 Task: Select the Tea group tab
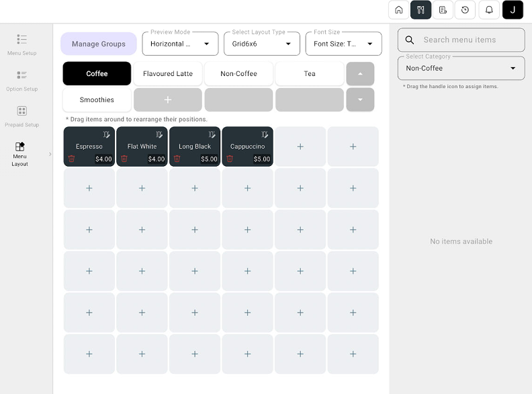310,73
